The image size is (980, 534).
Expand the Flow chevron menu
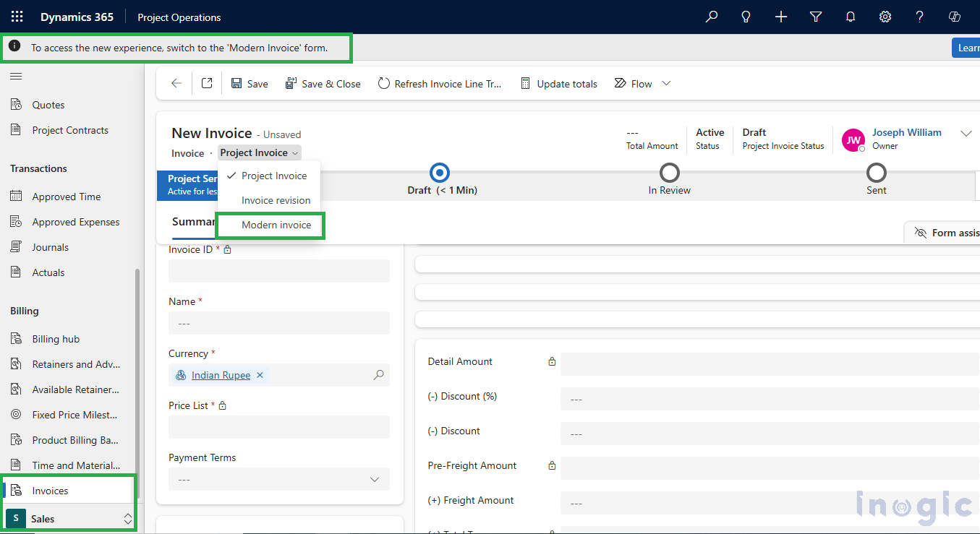coord(665,83)
